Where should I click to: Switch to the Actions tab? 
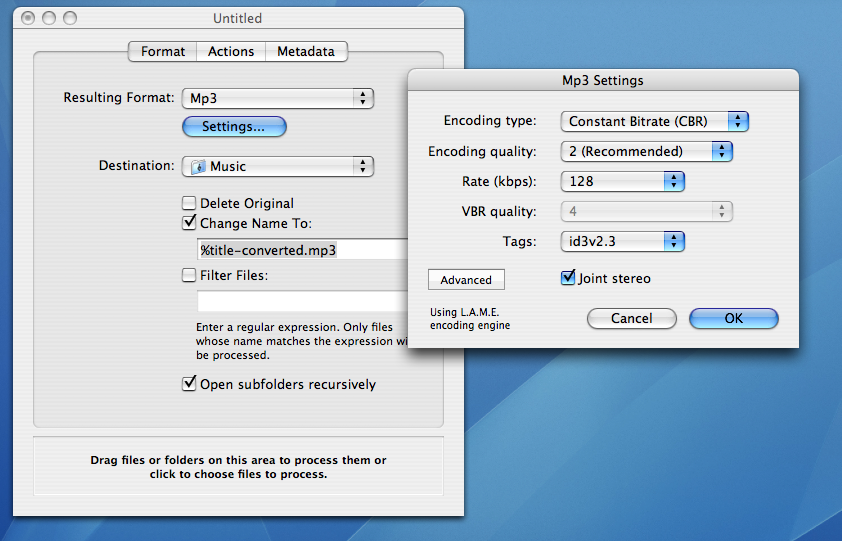point(231,51)
